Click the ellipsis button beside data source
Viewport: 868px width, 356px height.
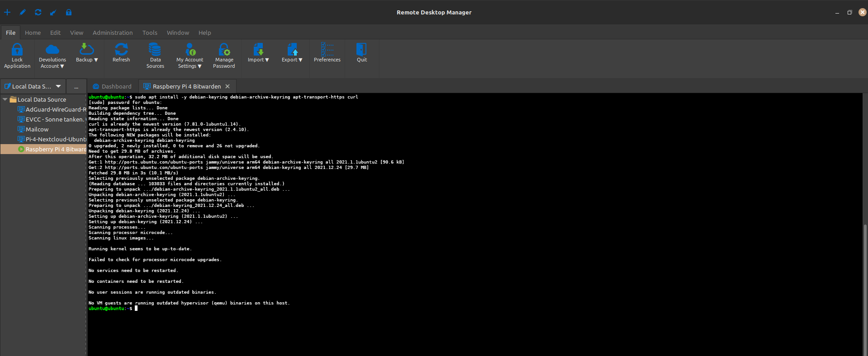[x=76, y=86]
